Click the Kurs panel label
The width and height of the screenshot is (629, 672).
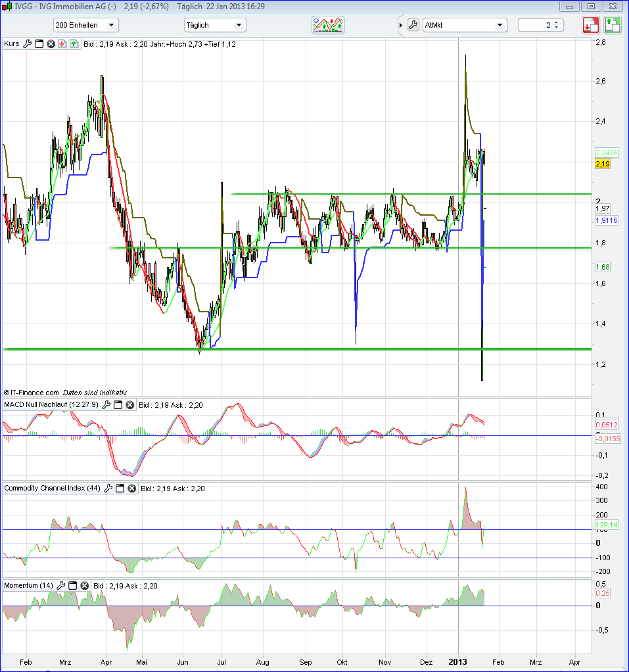coord(12,43)
